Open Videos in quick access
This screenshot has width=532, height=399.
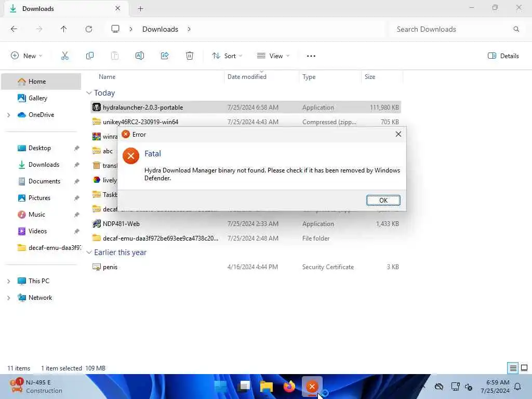tap(37, 231)
